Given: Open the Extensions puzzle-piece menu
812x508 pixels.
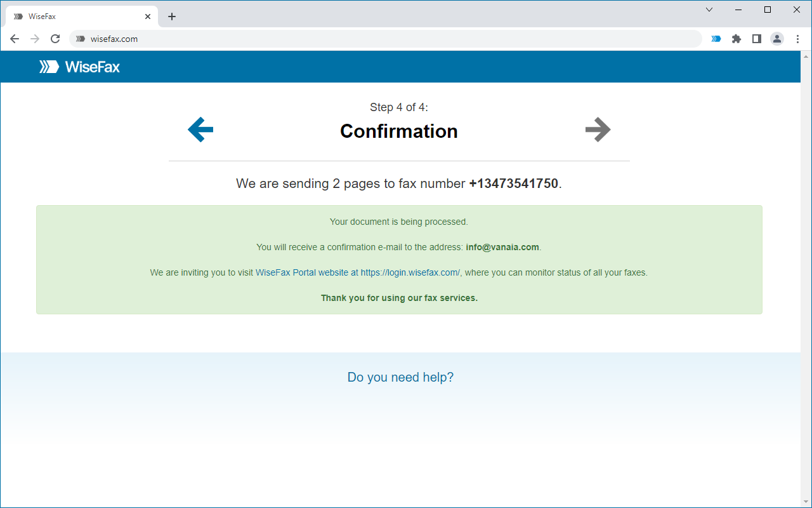Looking at the screenshot, I should pos(737,39).
